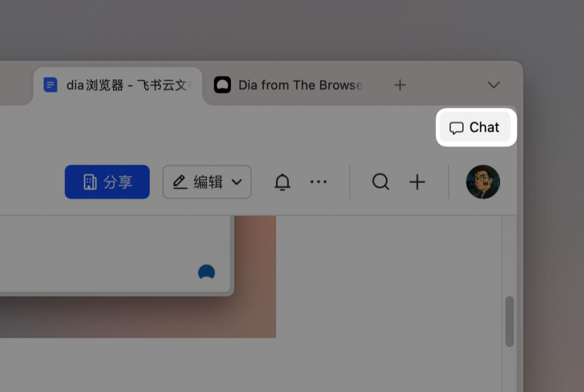Open the Chat button
The height and width of the screenshot is (392, 584).
click(475, 127)
